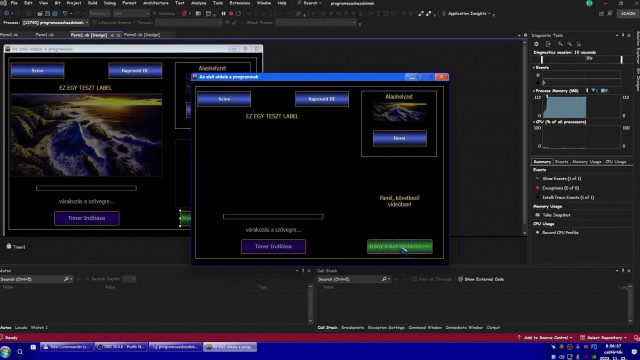Click the progress bar in the designer form
This screenshot has height=360, width=640.
(87, 188)
